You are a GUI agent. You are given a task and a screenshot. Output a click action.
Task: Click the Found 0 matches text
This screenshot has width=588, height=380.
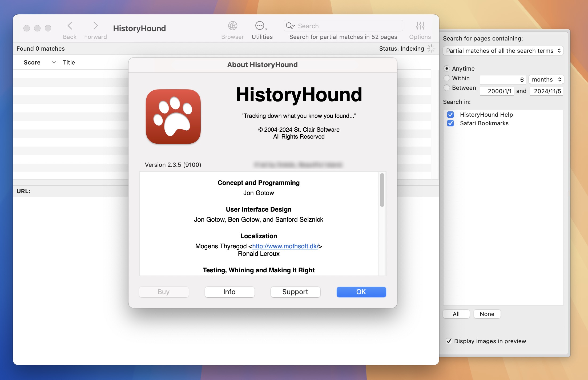(41, 48)
